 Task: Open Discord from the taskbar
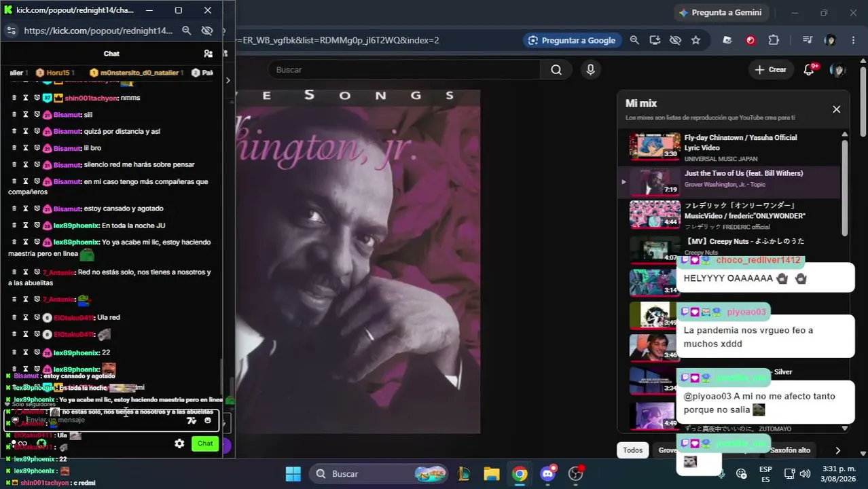point(547,473)
